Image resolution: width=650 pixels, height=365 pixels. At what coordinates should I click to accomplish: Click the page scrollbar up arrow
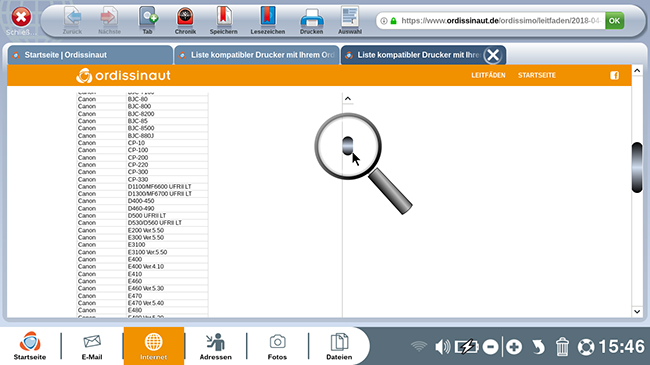(637, 71)
